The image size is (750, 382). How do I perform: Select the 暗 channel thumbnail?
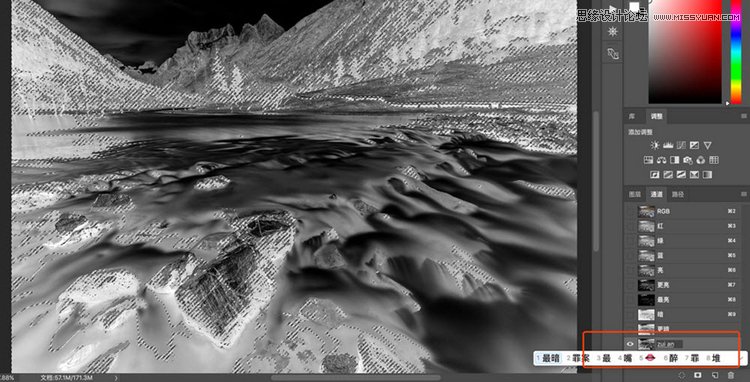pos(646,315)
